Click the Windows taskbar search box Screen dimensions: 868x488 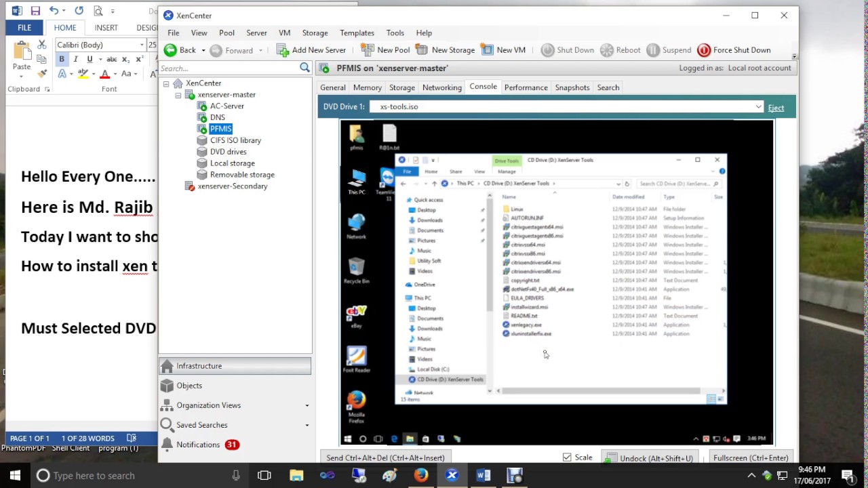pyautogui.click(x=139, y=475)
